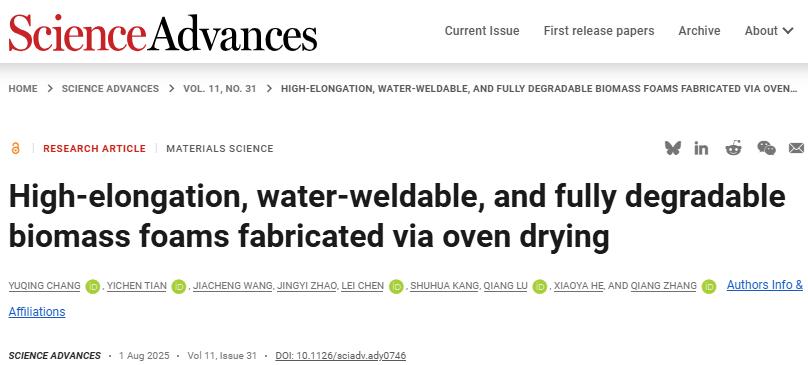Share article via WeChat icon
808x365 pixels.
click(x=766, y=148)
